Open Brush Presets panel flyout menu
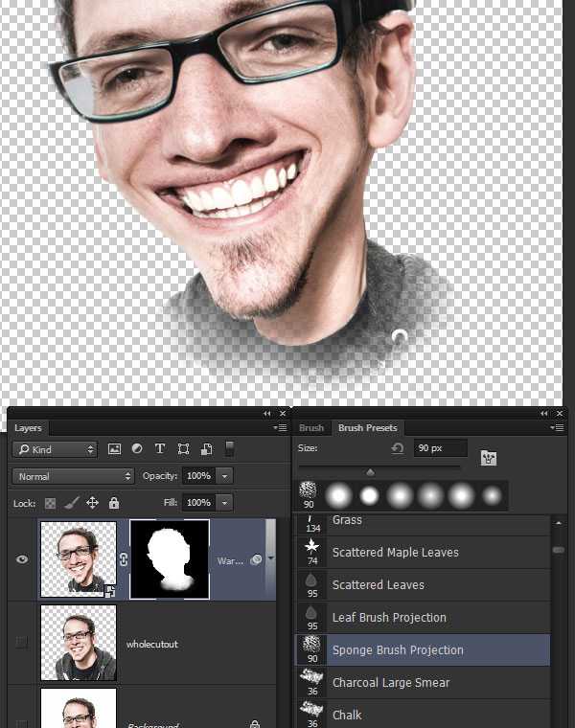The image size is (575, 728). pyautogui.click(x=557, y=427)
